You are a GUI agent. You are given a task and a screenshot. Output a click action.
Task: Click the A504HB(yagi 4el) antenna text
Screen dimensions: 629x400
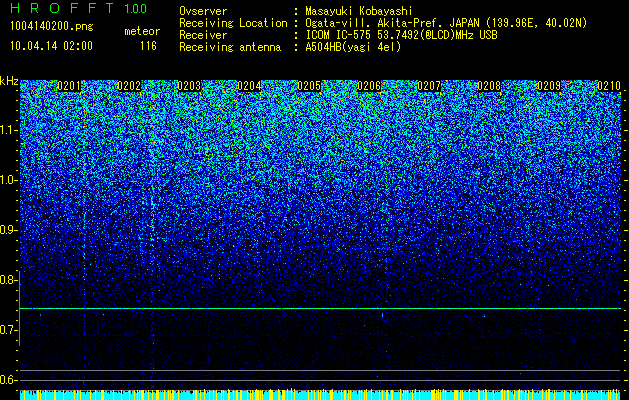pyautogui.click(x=353, y=47)
